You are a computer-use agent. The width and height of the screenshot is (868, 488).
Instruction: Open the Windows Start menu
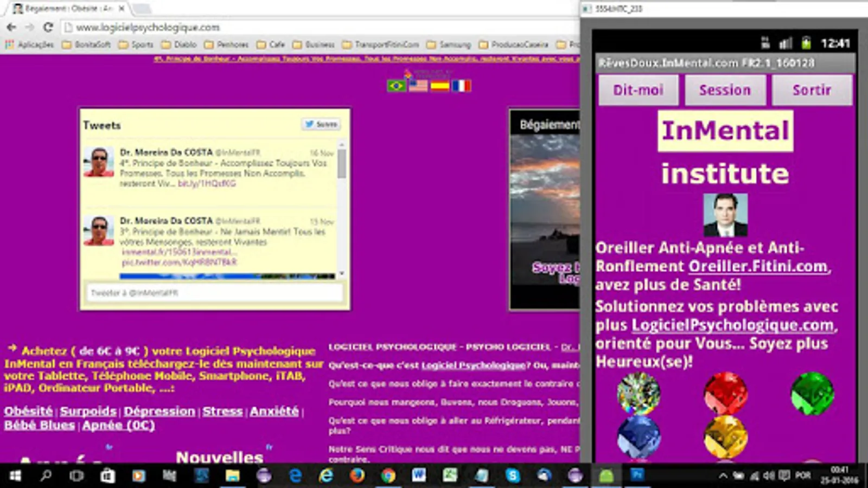pos(15,476)
